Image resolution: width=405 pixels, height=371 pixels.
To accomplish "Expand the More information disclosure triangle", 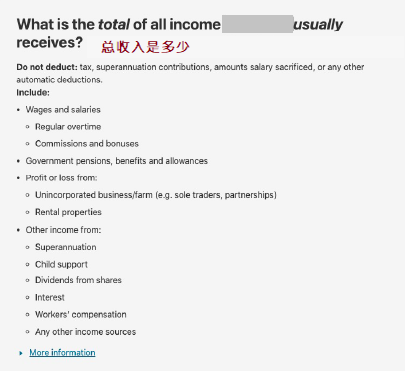I will (x=21, y=353).
